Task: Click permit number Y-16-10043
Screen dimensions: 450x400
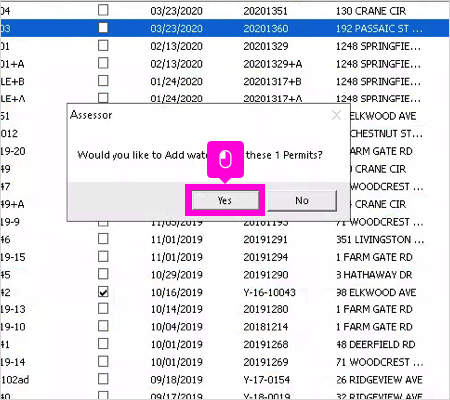Action: pos(269,292)
